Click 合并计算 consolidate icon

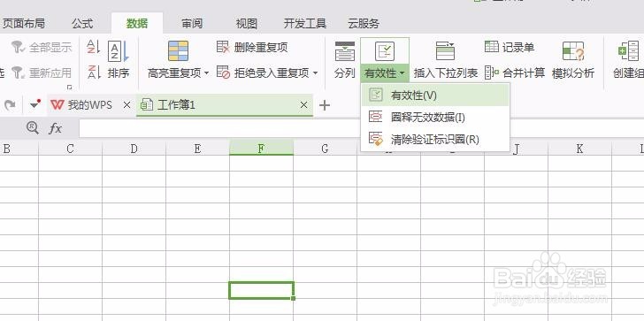point(492,73)
